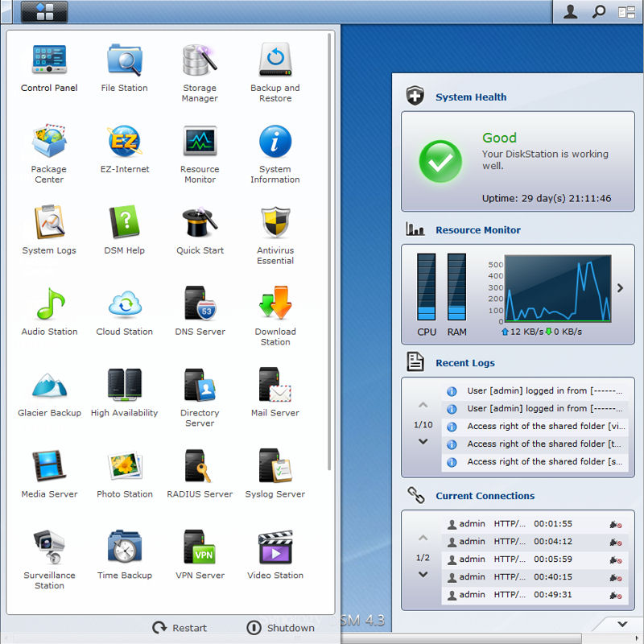Click the green Good health status icon

[x=440, y=162]
